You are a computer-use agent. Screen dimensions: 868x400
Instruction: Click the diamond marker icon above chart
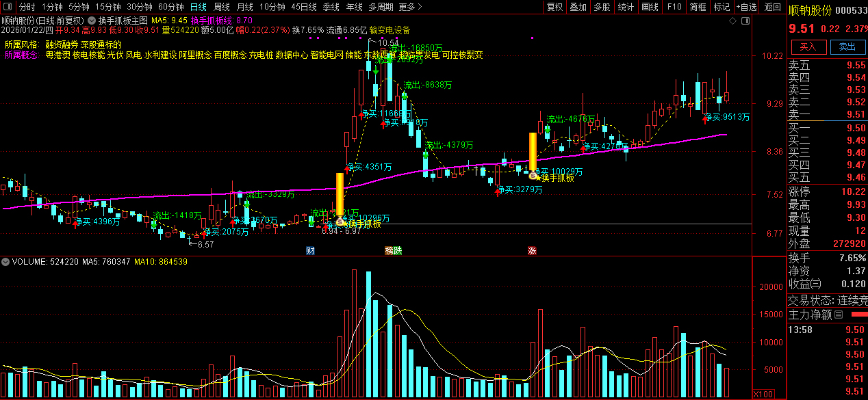coord(733,21)
